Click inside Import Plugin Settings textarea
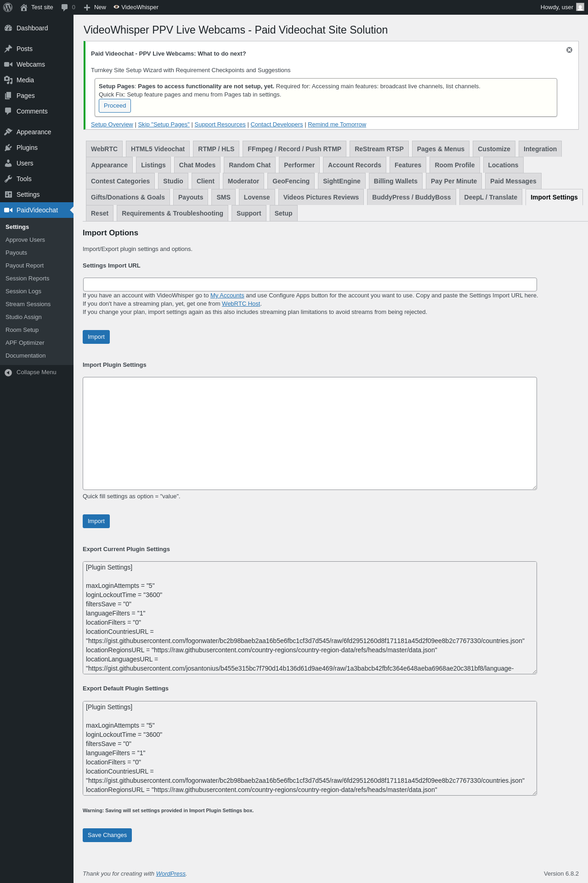 pyautogui.click(x=310, y=433)
